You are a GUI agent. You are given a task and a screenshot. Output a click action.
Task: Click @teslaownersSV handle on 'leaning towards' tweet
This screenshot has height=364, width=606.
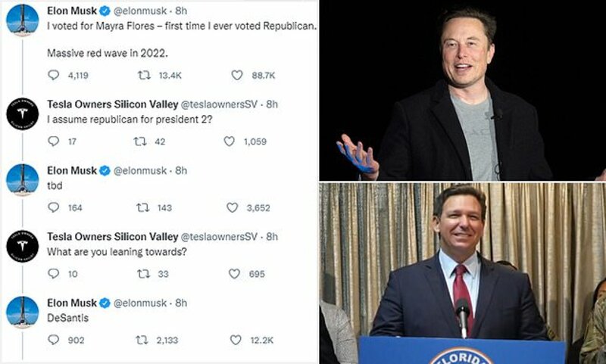(219, 237)
